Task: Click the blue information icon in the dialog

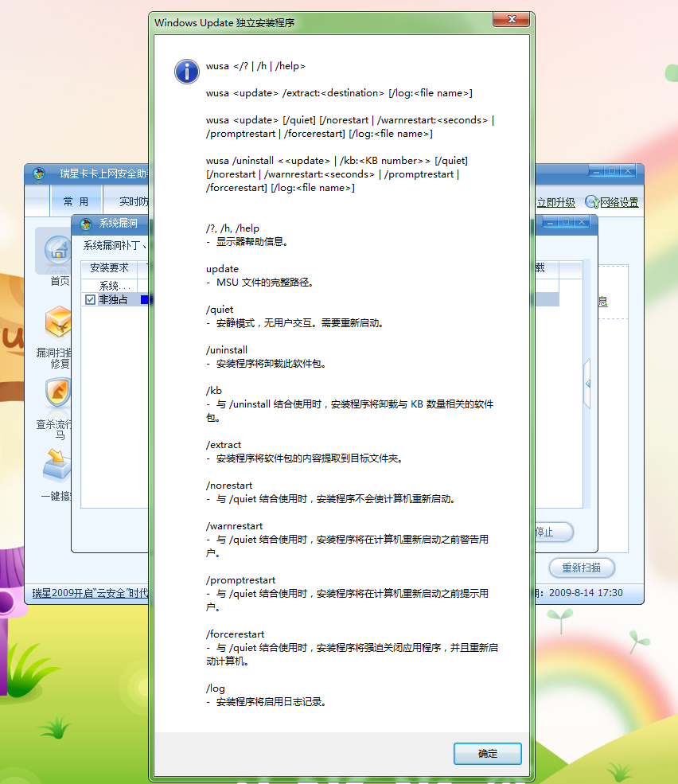Action: click(187, 72)
